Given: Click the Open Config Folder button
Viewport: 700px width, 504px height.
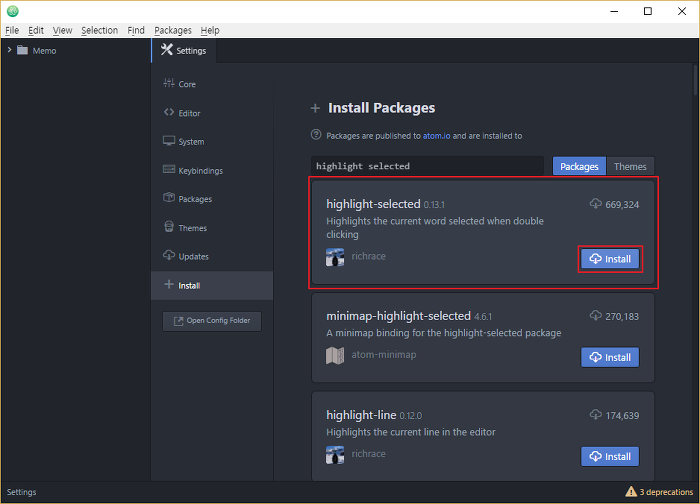Looking at the screenshot, I should pyautogui.click(x=212, y=321).
